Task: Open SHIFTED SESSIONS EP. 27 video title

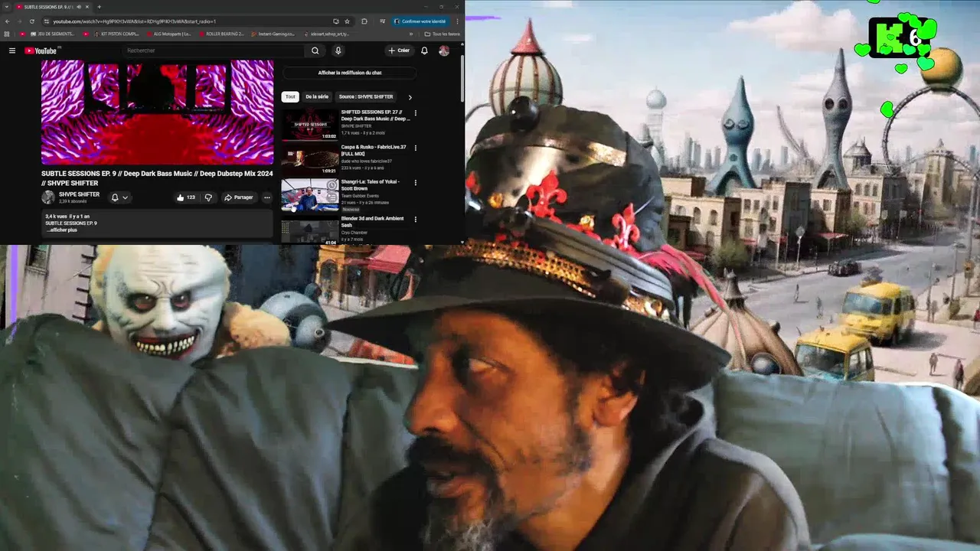Action: click(376, 116)
